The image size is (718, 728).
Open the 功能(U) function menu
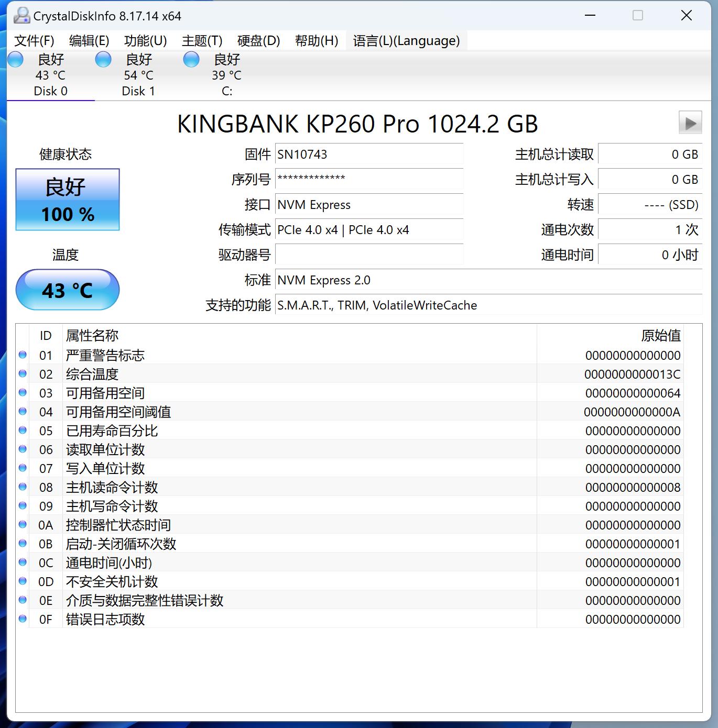(144, 40)
